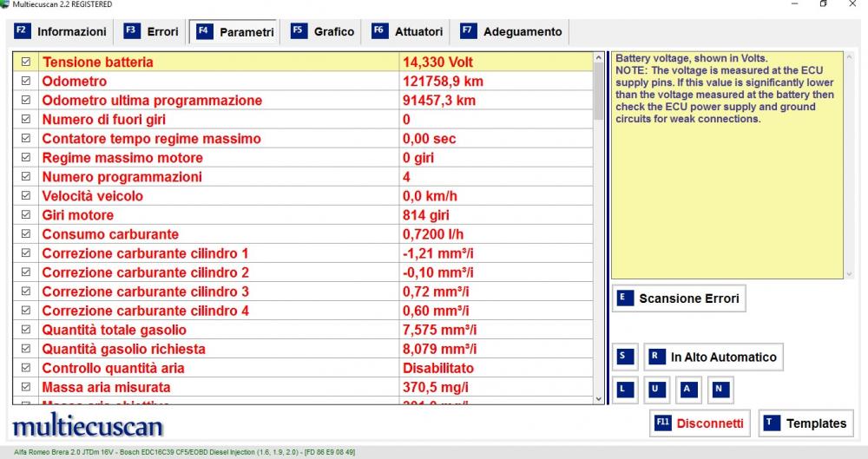Click the F5 key icon
This screenshot has width=868, height=459.
[299, 30]
